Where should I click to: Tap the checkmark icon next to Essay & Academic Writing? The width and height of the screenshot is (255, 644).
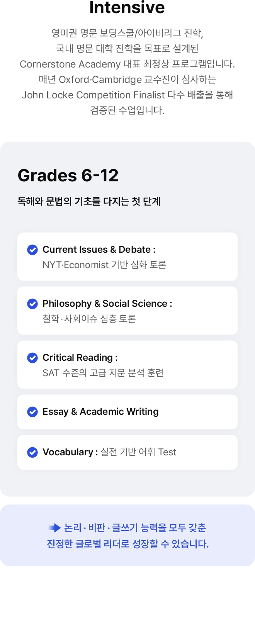[x=32, y=412]
